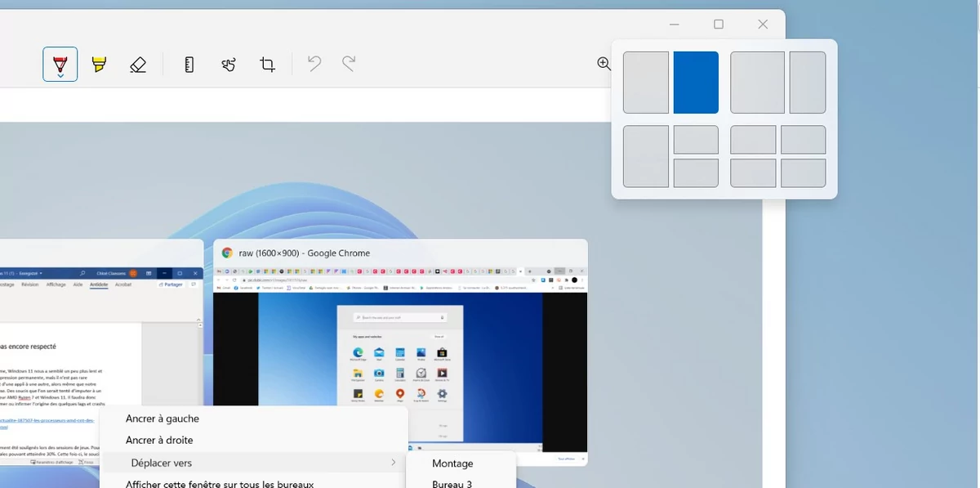This screenshot has height=488, width=980.
Task: Click the maximize button showing snap layouts
Action: point(719,25)
